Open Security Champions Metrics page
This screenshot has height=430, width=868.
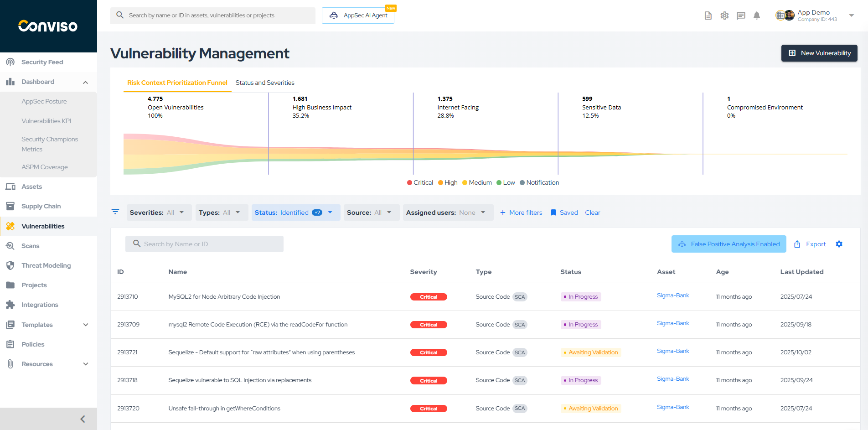(50, 144)
